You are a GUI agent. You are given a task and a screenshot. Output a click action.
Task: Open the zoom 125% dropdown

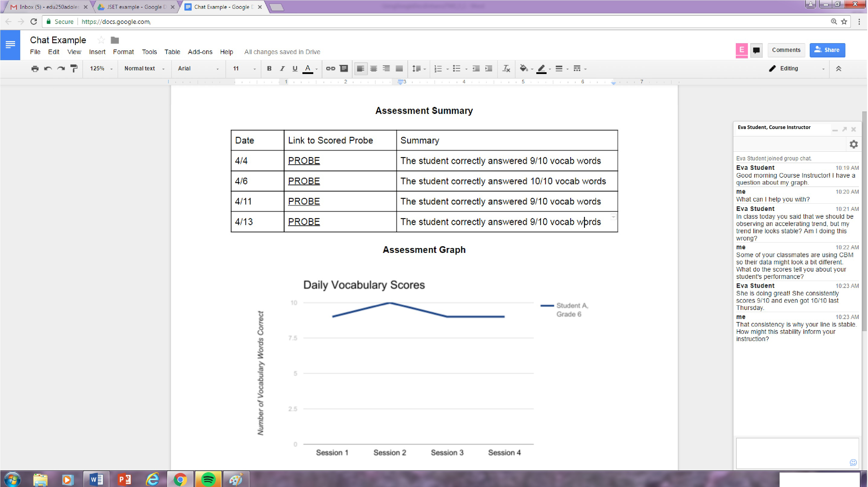pyautogui.click(x=101, y=69)
